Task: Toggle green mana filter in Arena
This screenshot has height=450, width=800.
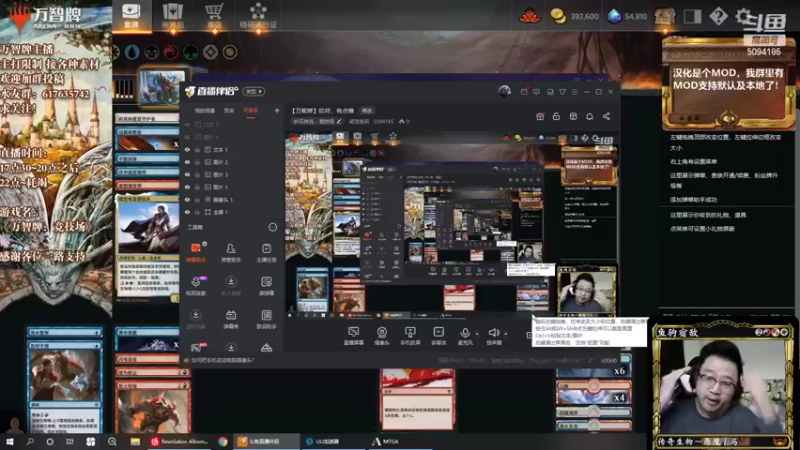Action: coord(191,52)
